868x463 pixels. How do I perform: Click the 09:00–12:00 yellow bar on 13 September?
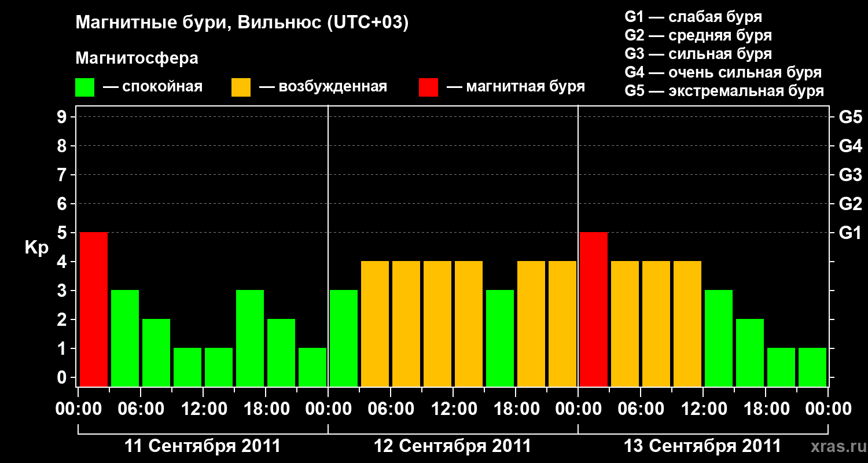687,324
